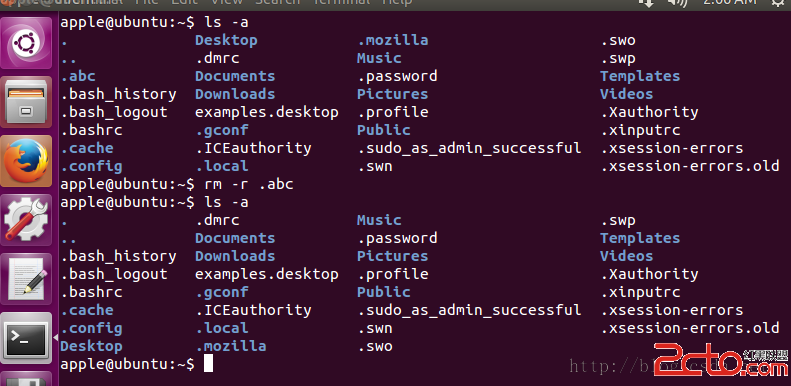791x386 pixels.
Task: Open the network indicator in top panel
Action: (646, 3)
